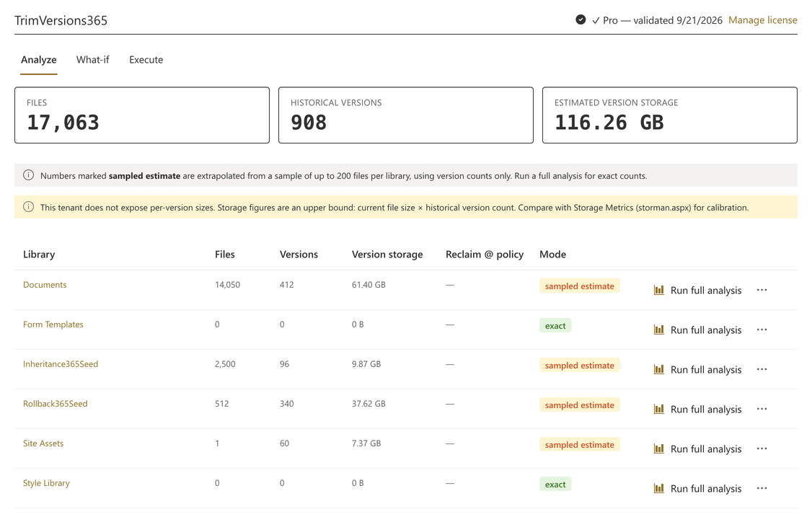Open the more options ellipsis for Style Library
This screenshot has height=522, width=812.
[x=762, y=488]
